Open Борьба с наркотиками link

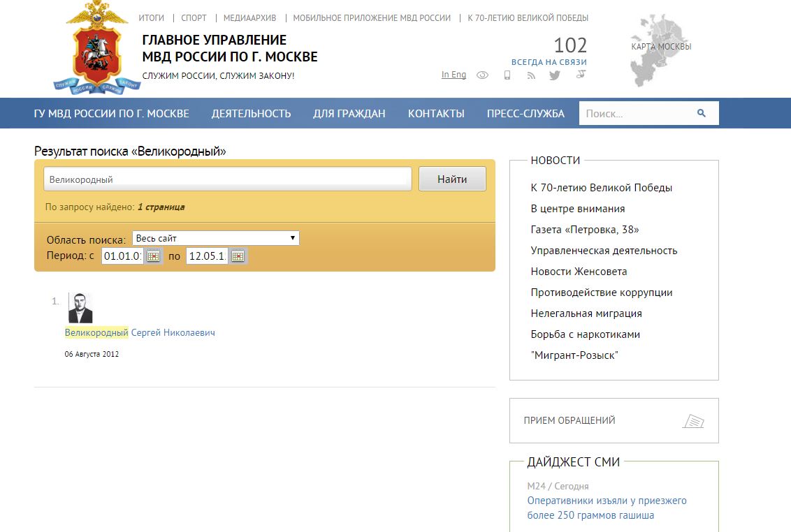(585, 334)
